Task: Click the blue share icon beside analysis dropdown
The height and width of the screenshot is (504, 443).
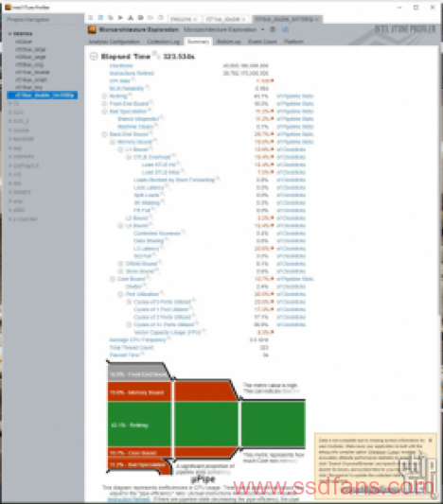Action: (285, 29)
